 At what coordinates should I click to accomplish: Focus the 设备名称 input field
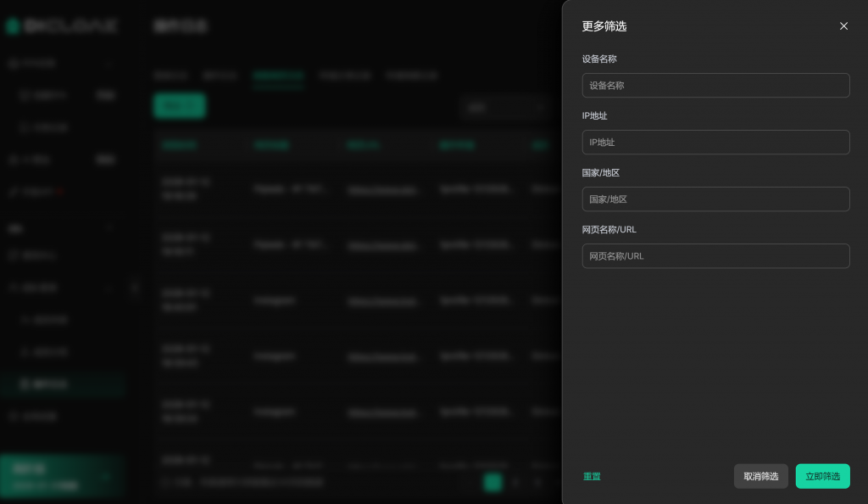[x=715, y=86]
